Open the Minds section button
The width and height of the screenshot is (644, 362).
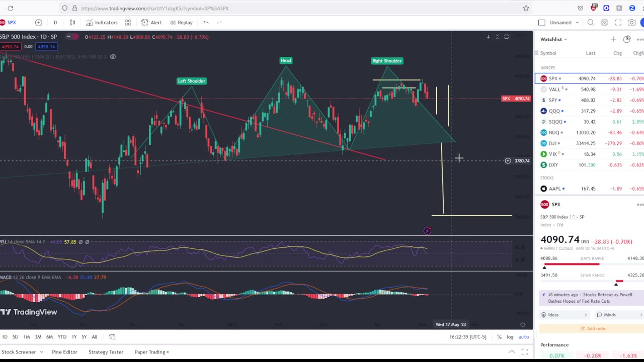pyautogui.click(x=619, y=315)
